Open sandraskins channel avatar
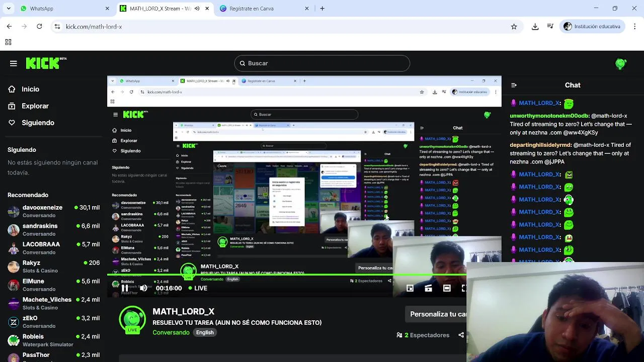The height and width of the screenshot is (362, 644). pyautogui.click(x=14, y=230)
